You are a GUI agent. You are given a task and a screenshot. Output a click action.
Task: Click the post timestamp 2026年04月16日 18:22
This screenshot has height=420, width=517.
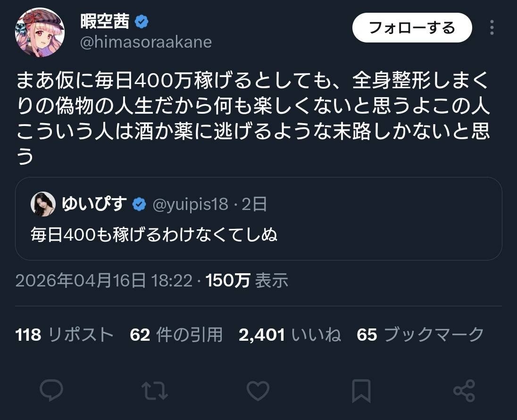(x=104, y=281)
